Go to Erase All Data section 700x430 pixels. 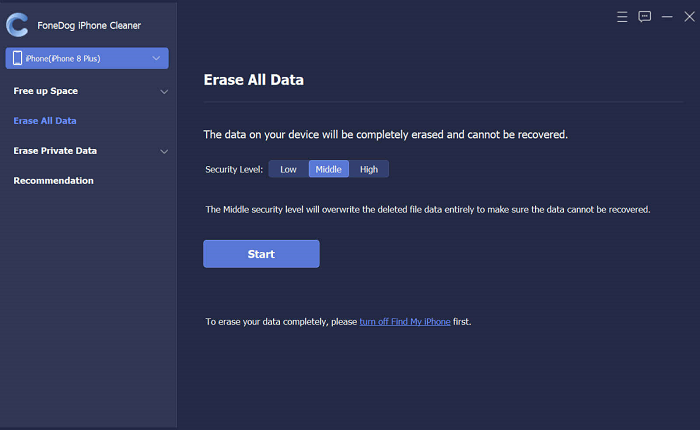click(45, 121)
